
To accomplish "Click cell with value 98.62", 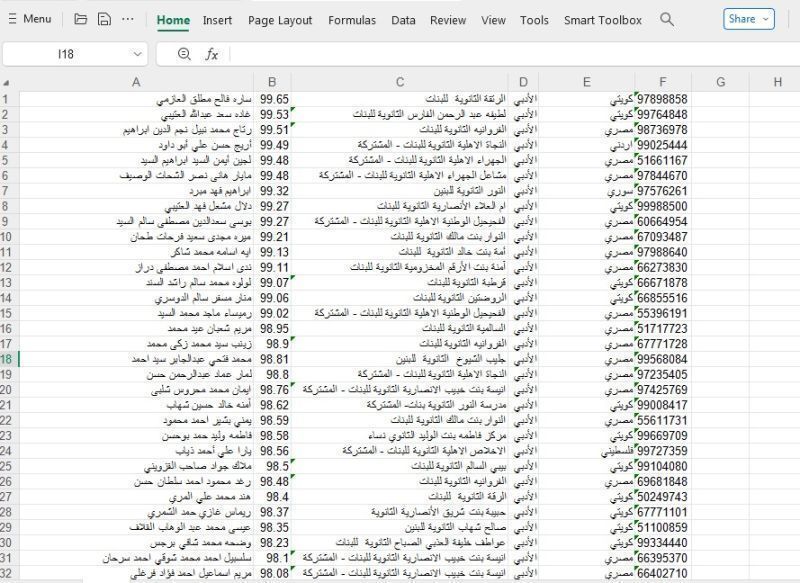I will coord(272,405).
